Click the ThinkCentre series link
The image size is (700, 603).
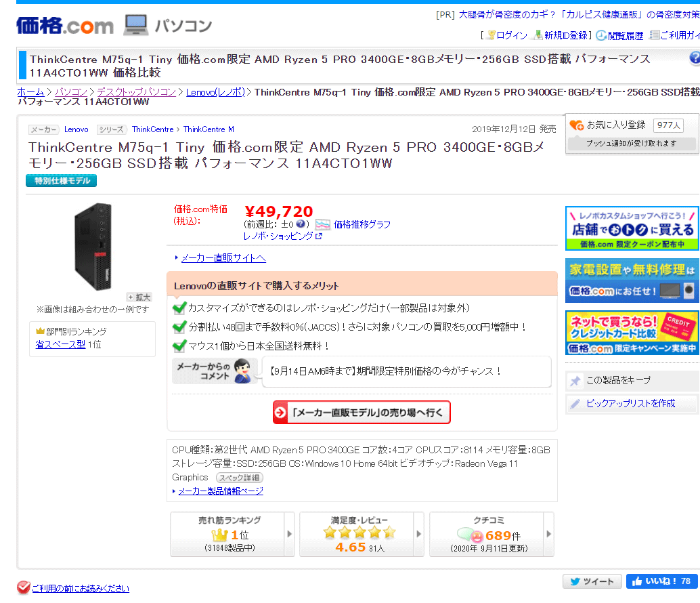click(153, 129)
